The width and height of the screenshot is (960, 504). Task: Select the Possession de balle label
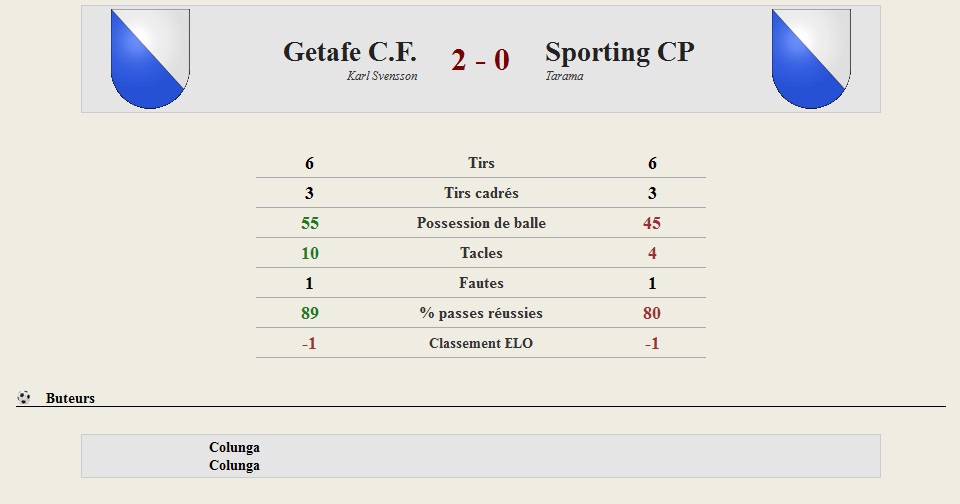coord(481,223)
